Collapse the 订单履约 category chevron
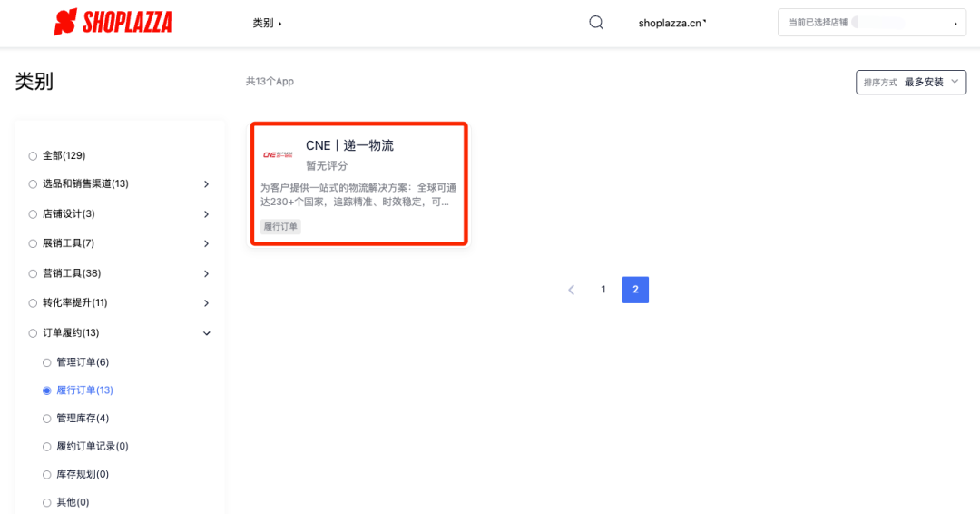980x514 pixels. point(206,333)
